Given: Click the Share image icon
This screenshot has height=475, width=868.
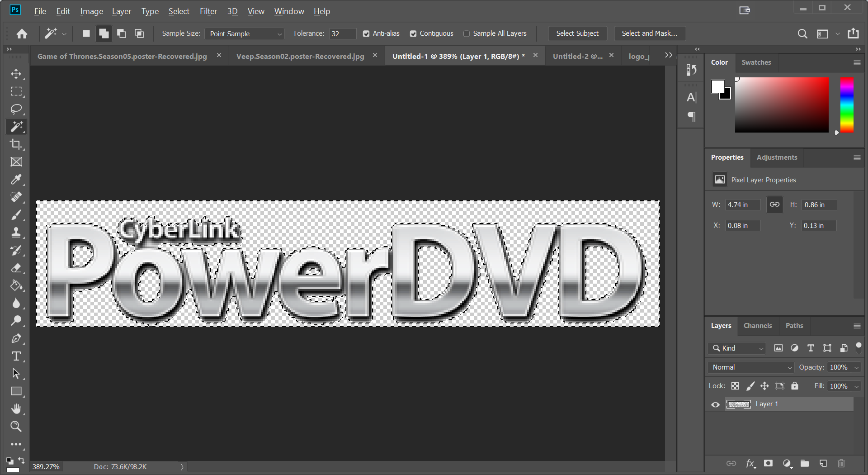Looking at the screenshot, I should [853, 33].
